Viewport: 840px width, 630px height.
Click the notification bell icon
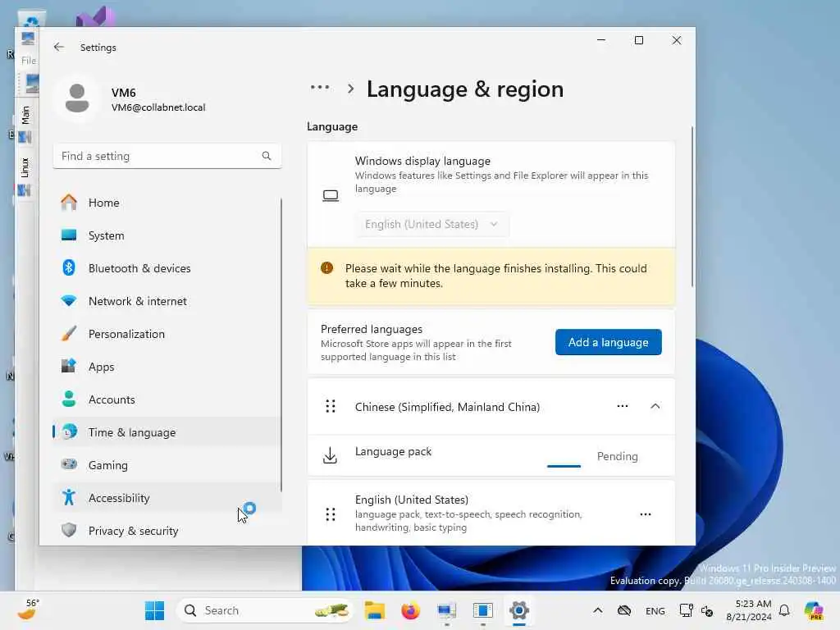point(784,610)
